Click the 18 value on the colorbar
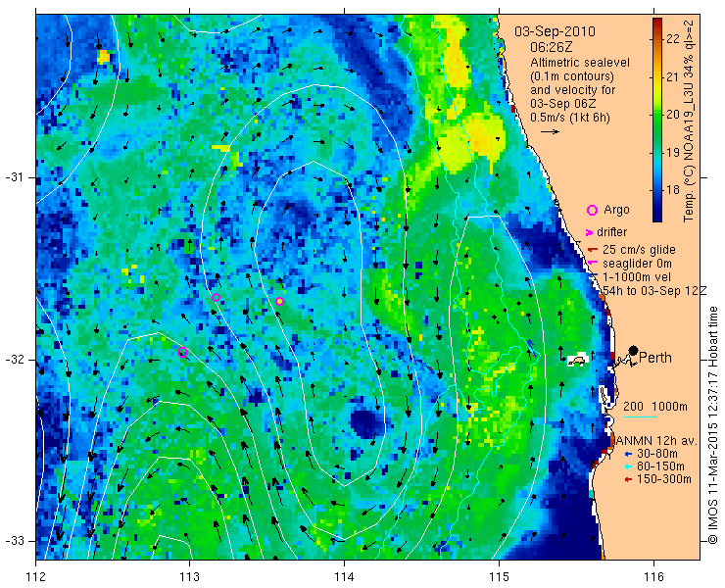This screenshot has height=588, width=725. point(673,190)
